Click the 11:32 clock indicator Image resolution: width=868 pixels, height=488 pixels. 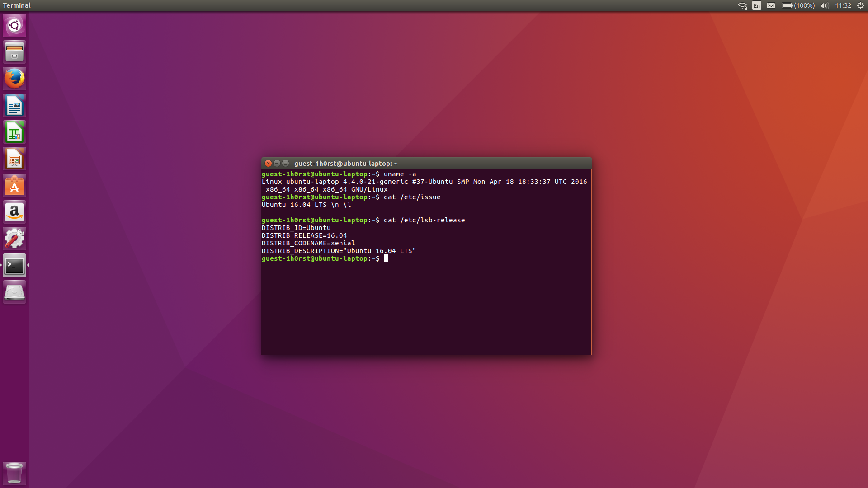click(843, 5)
